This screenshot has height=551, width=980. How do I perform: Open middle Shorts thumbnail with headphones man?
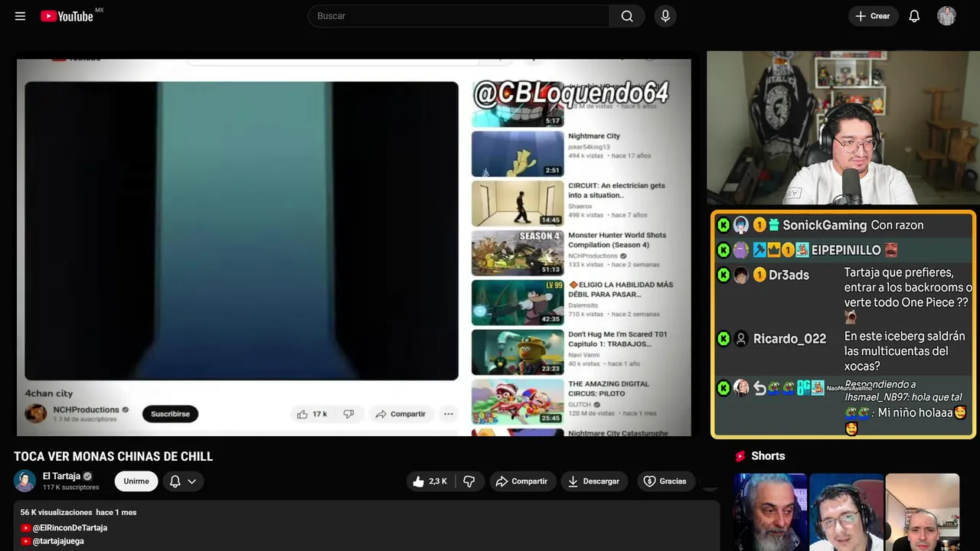click(846, 512)
